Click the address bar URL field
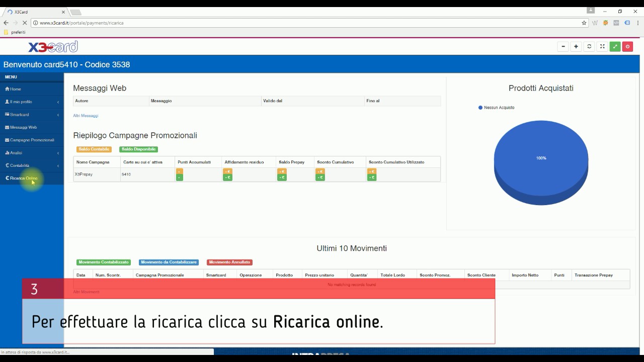This screenshot has width=644, height=362. click(x=307, y=23)
